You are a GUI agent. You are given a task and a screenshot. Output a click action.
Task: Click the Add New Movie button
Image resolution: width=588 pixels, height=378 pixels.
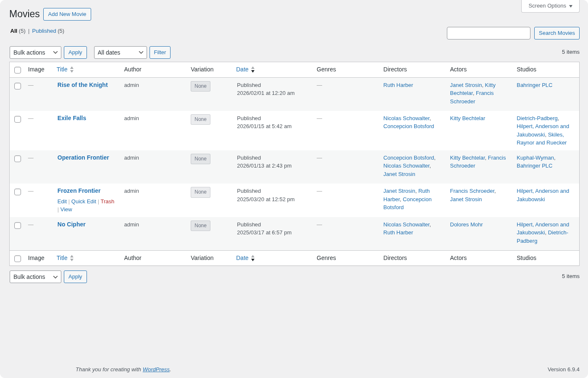point(67,14)
